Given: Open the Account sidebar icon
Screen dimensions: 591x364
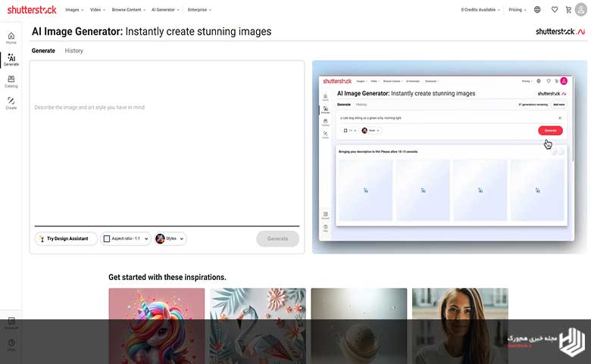Looking at the screenshot, I should [11, 323].
